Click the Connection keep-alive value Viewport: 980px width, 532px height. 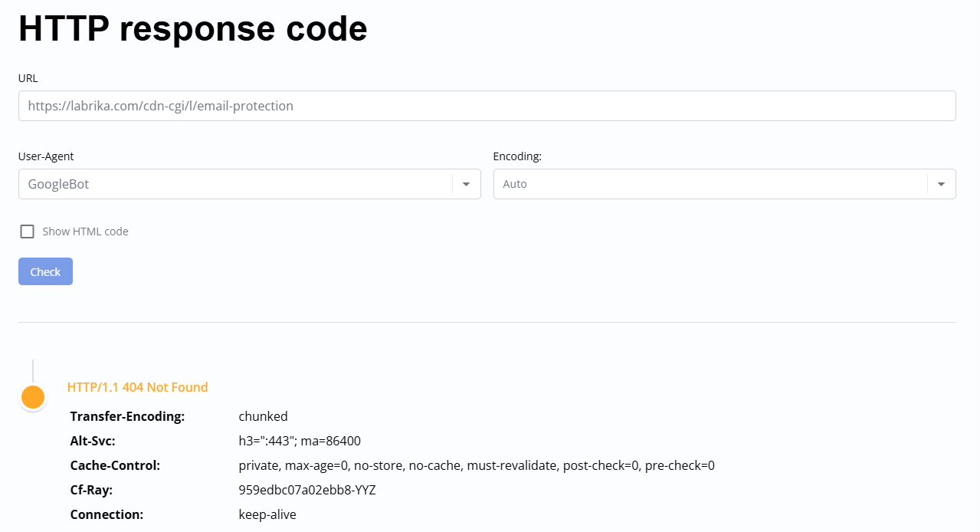[267, 514]
